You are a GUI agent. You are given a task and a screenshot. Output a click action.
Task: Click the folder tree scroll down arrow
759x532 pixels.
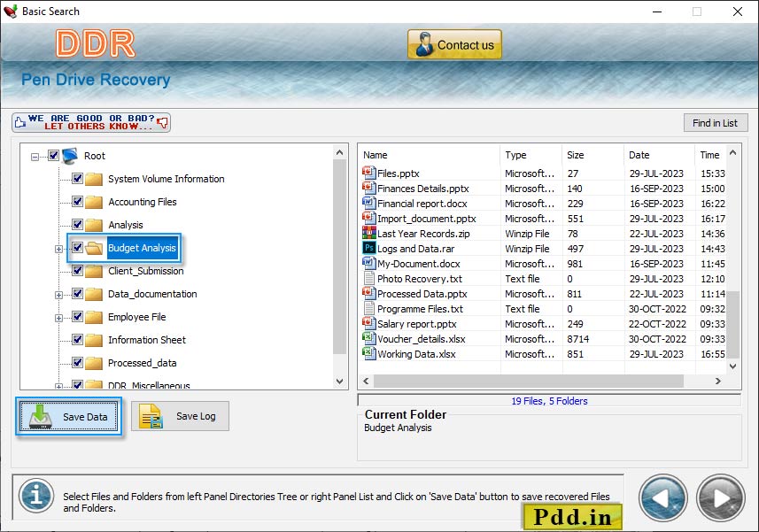pyautogui.click(x=340, y=382)
